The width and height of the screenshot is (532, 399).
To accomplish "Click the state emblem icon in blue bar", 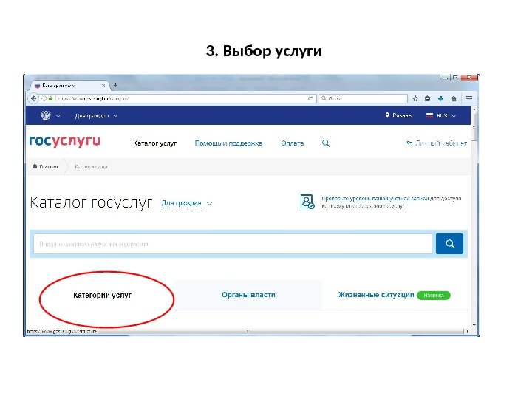I will pyautogui.click(x=46, y=115).
